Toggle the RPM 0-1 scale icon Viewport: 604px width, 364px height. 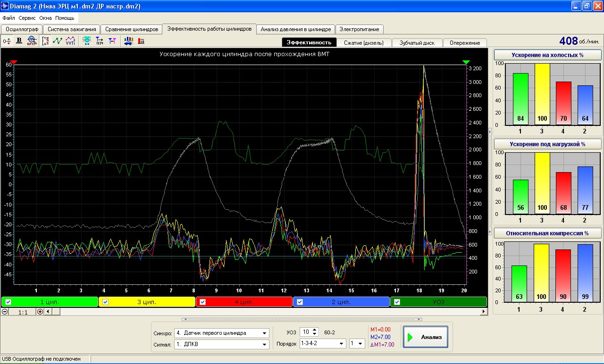click(x=46, y=41)
